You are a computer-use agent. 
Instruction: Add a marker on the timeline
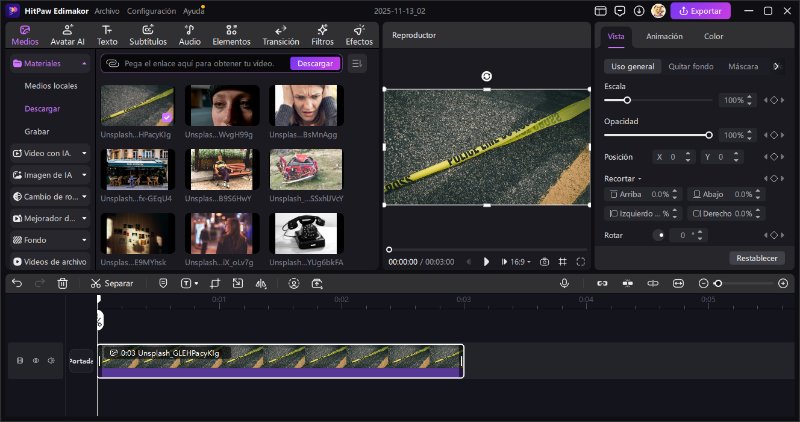tap(163, 283)
